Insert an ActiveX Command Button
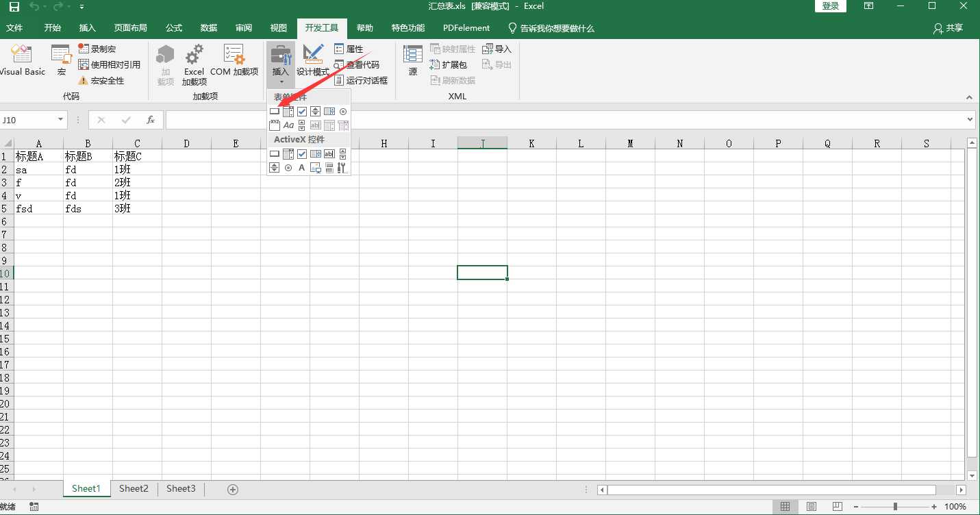The height and width of the screenshot is (515, 980). 275,154
